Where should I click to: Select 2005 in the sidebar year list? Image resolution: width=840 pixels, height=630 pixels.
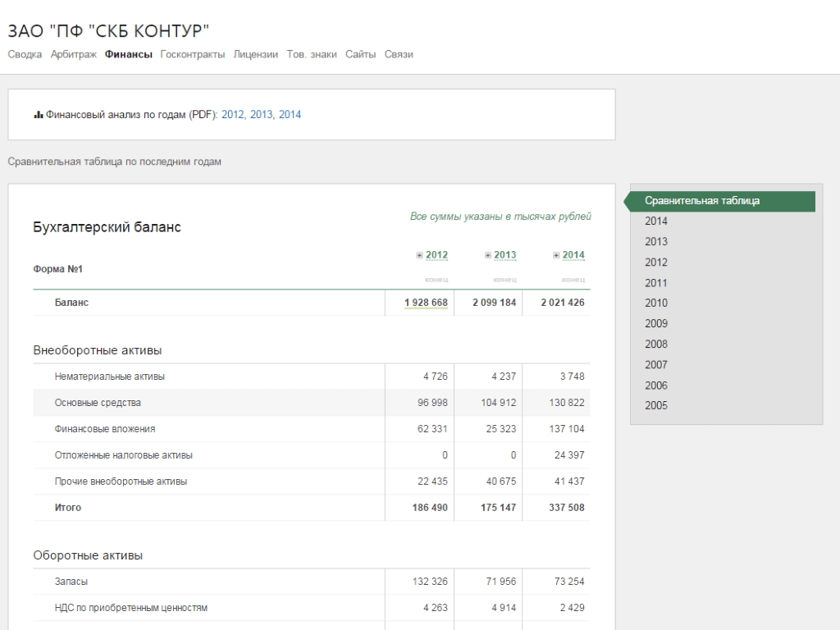click(656, 405)
